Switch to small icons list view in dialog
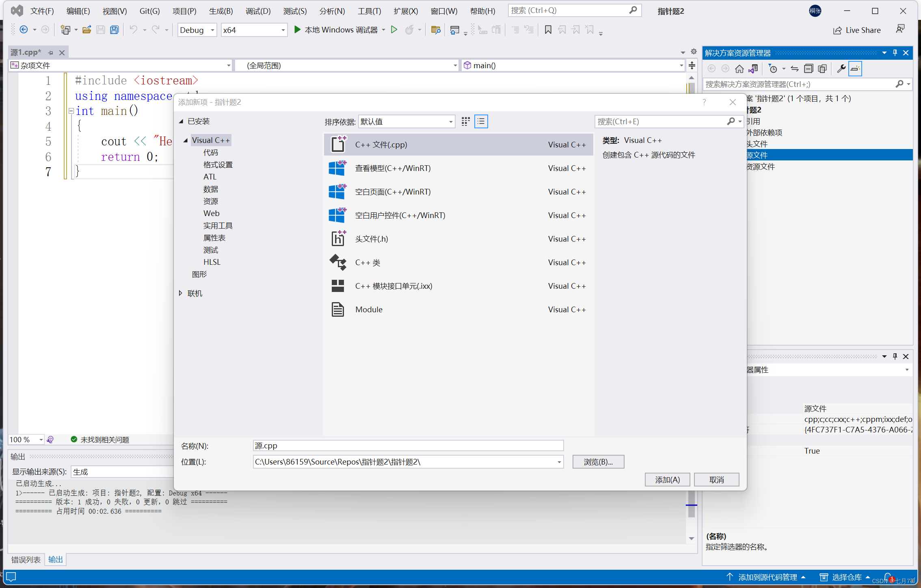Viewport: 921px width, 588px height. 481,121
